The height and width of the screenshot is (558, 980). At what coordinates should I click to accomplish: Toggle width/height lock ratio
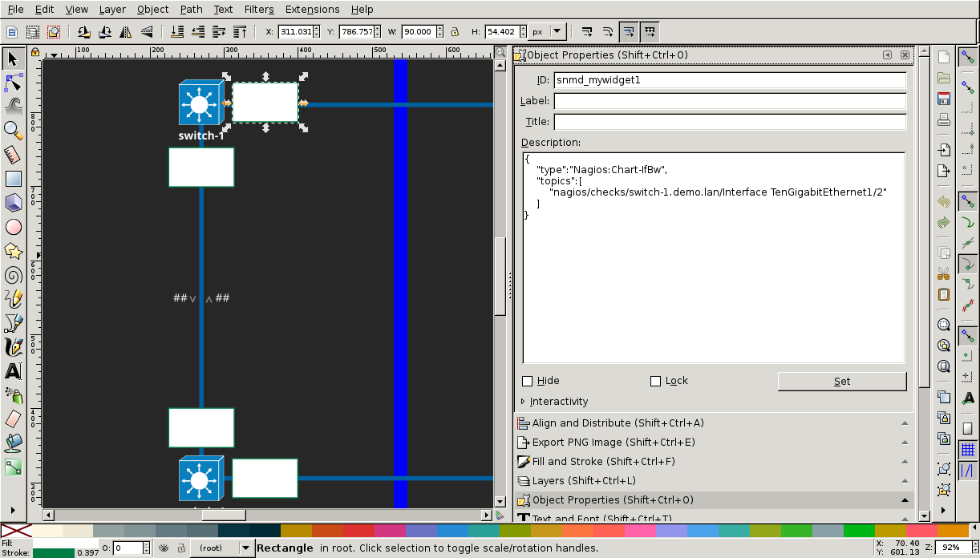(455, 32)
